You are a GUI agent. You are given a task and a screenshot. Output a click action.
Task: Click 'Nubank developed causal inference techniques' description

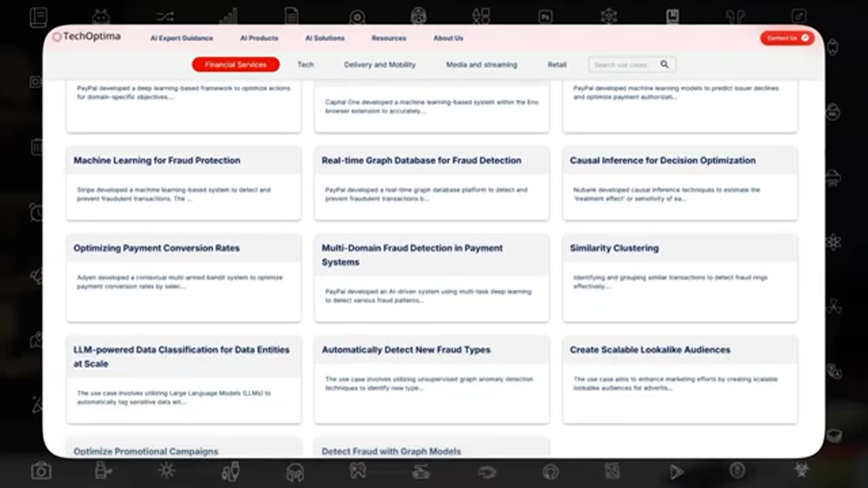[x=667, y=195]
